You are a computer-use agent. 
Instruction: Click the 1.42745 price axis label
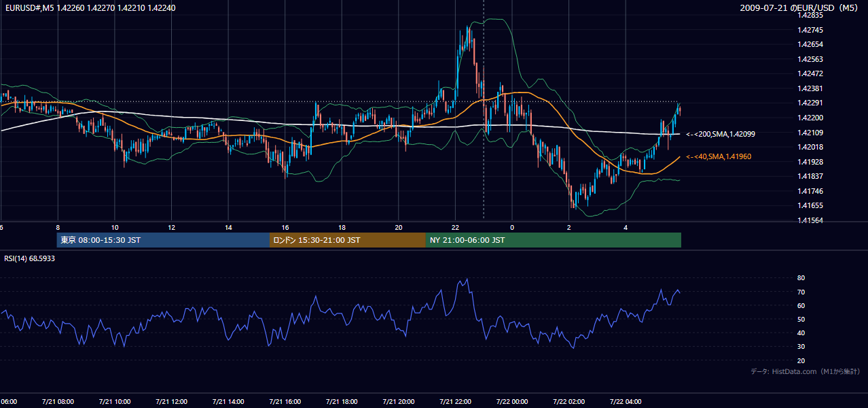coord(811,30)
